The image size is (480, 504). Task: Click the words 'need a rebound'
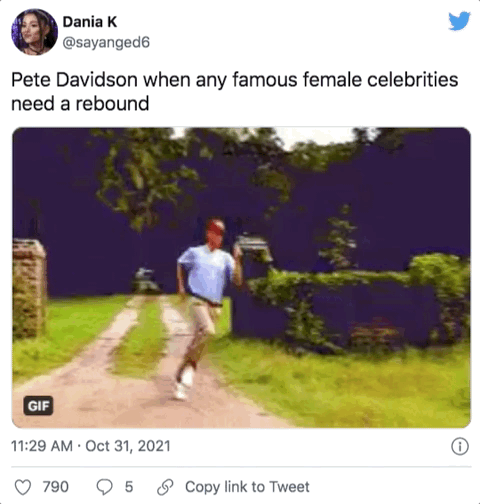[x=80, y=104]
